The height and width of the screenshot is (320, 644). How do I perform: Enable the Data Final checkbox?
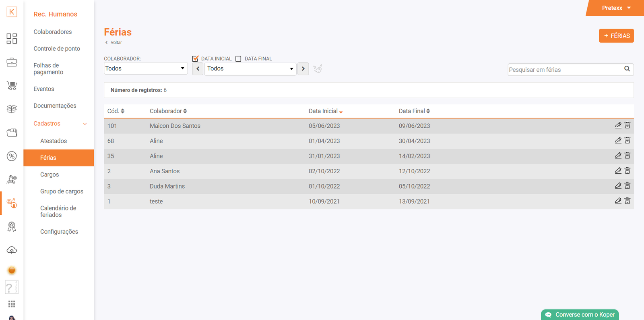pyautogui.click(x=238, y=59)
